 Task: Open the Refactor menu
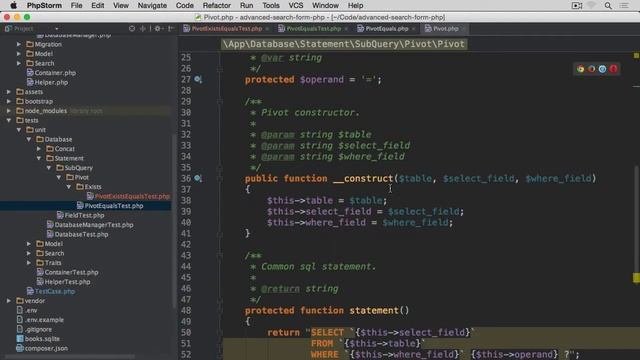pyautogui.click(x=217, y=6)
